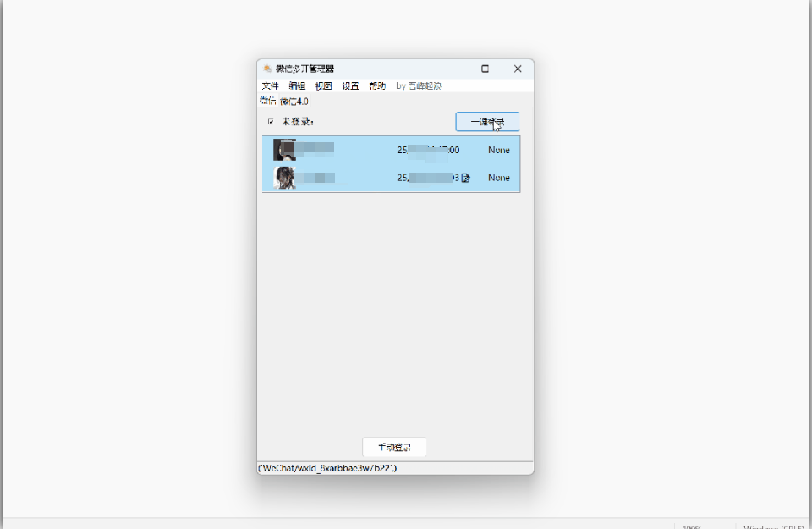Click 'None' in the first account row
Image resolution: width=812 pixels, height=529 pixels.
pyautogui.click(x=499, y=150)
